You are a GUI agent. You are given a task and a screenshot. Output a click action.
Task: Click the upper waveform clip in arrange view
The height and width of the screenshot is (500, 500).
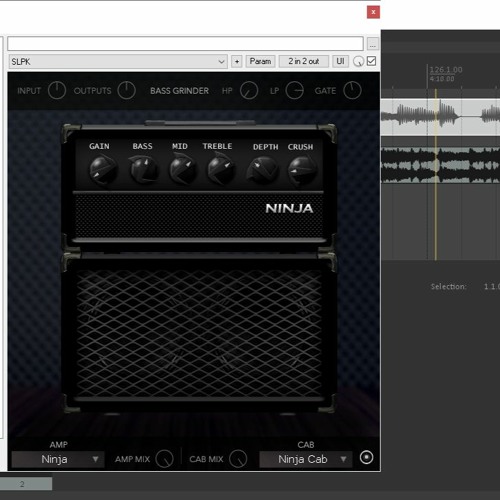click(x=440, y=117)
